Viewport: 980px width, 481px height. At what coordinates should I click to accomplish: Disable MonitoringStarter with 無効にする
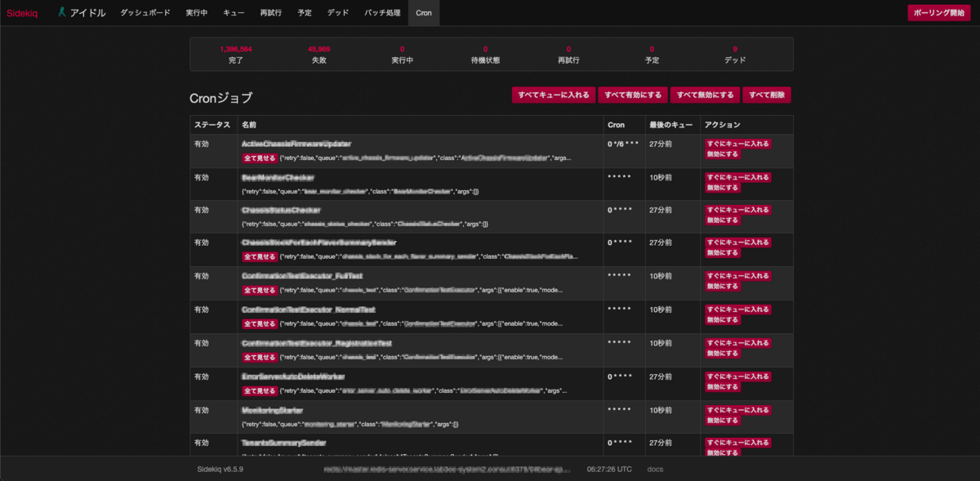tap(723, 420)
